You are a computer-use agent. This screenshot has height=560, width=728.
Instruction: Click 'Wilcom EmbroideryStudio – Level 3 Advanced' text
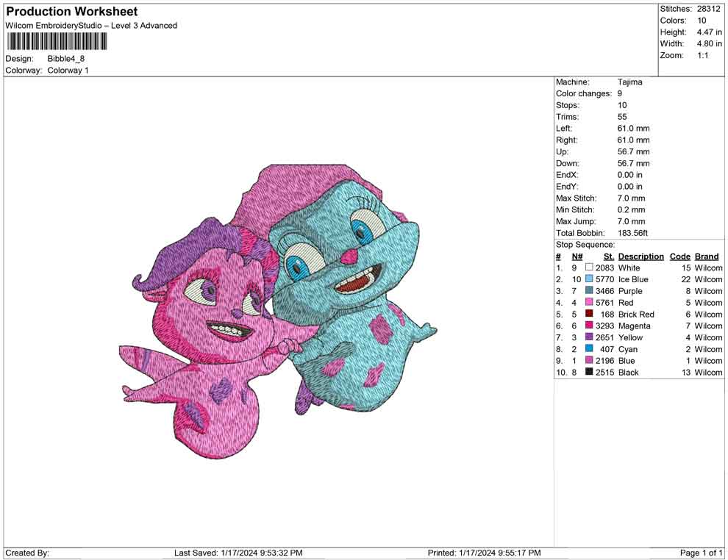(91, 26)
